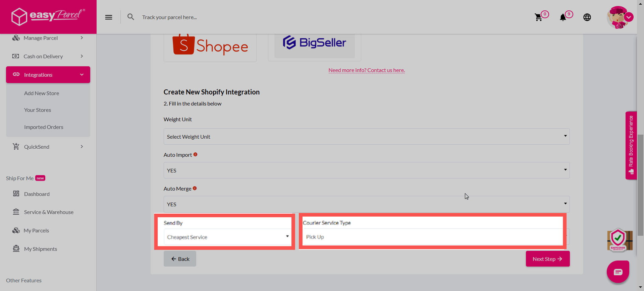This screenshot has height=291, width=644.
Task: Click the search magnifier icon
Action: (x=131, y=17)
